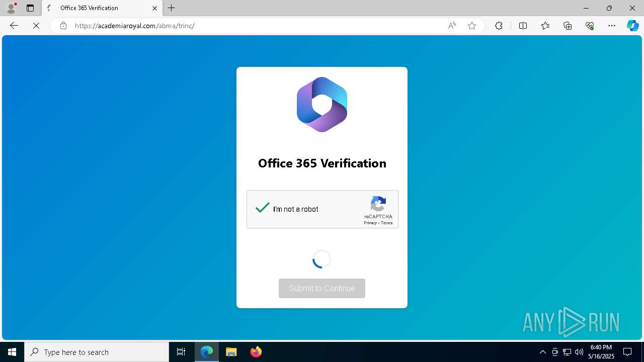The width and height of the screenshot is (644, 362).
Task: Restore down the browser window
Action: [609, 8]
